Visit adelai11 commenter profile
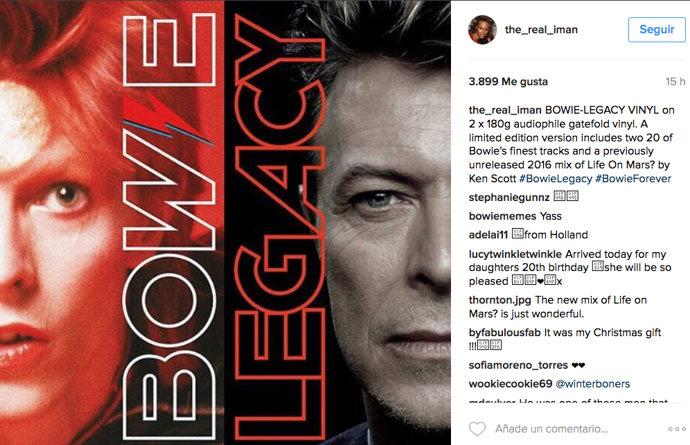The width and height of the screenshot is (690, 445). tap(488, 235)
